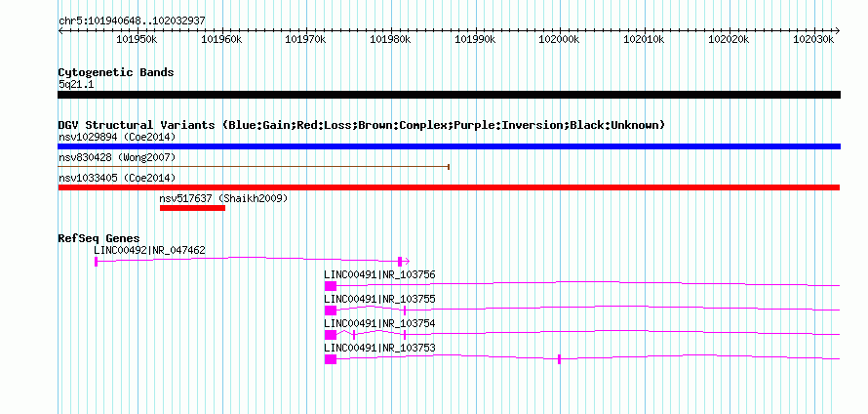Click the Cytogenetic Bands track title
Viewport: 868px width, 414px height.
pos(116,72)
